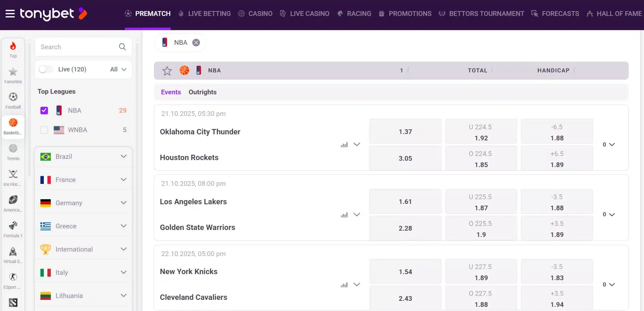Screen dimensions: 644x311
Task: Switch to the Events tab
Action: [171, 92]
